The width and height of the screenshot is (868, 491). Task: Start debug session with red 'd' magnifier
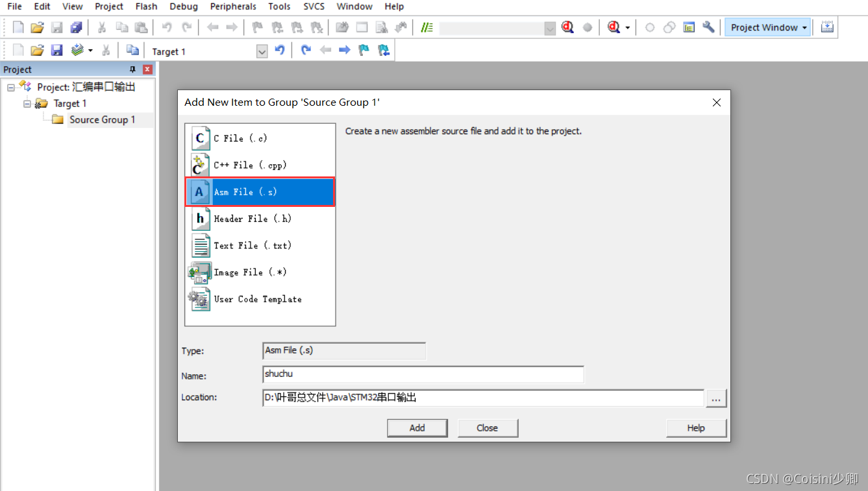coord(568,27)
